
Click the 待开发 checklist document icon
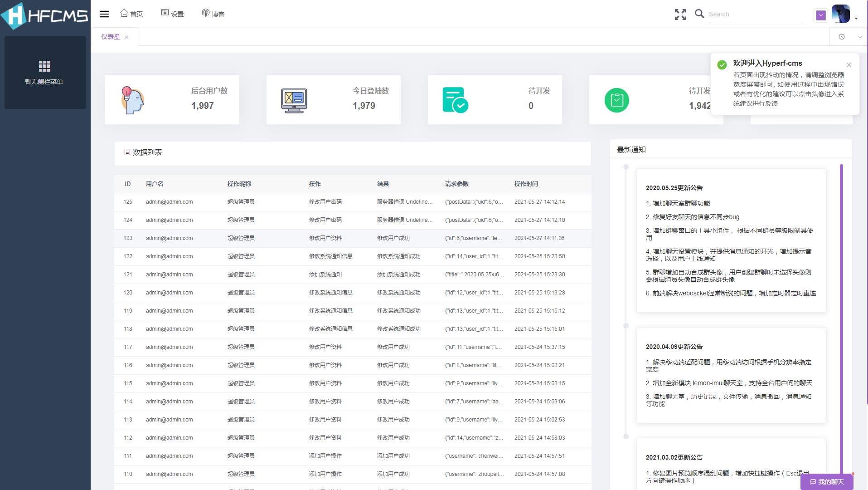455,100
